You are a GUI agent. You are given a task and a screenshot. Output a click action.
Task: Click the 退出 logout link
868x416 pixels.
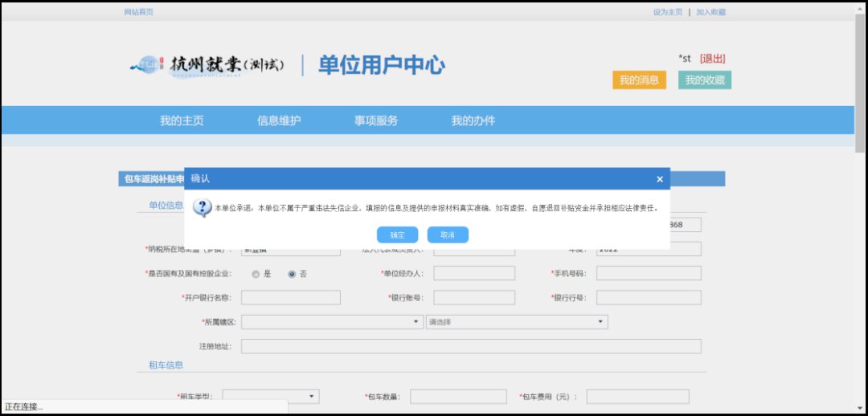(712, 59)
